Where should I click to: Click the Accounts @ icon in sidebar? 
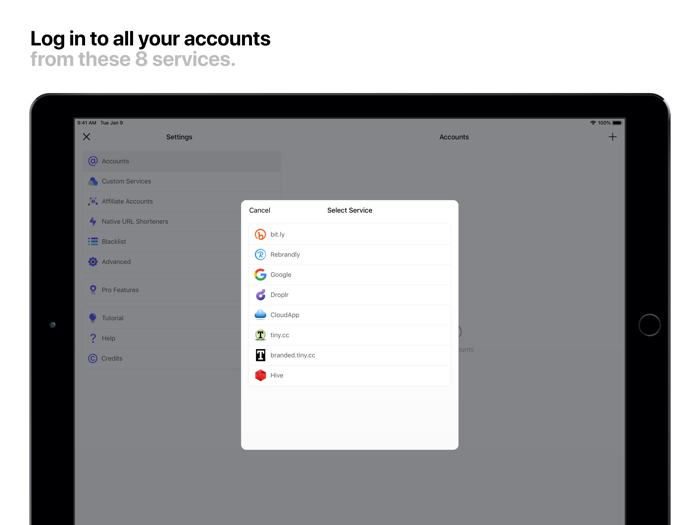click(x=93, y=161)
